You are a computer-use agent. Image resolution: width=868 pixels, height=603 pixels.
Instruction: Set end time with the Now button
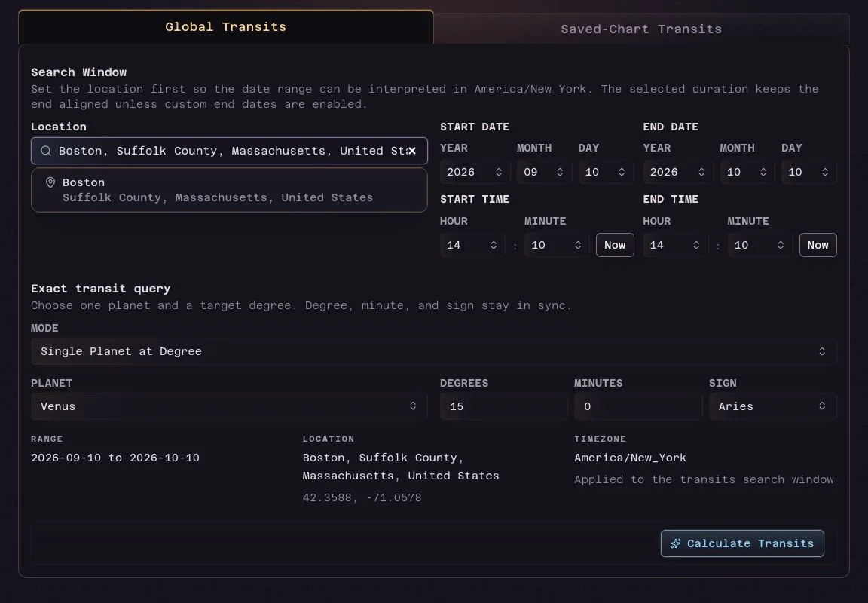[x=818, y=245]
